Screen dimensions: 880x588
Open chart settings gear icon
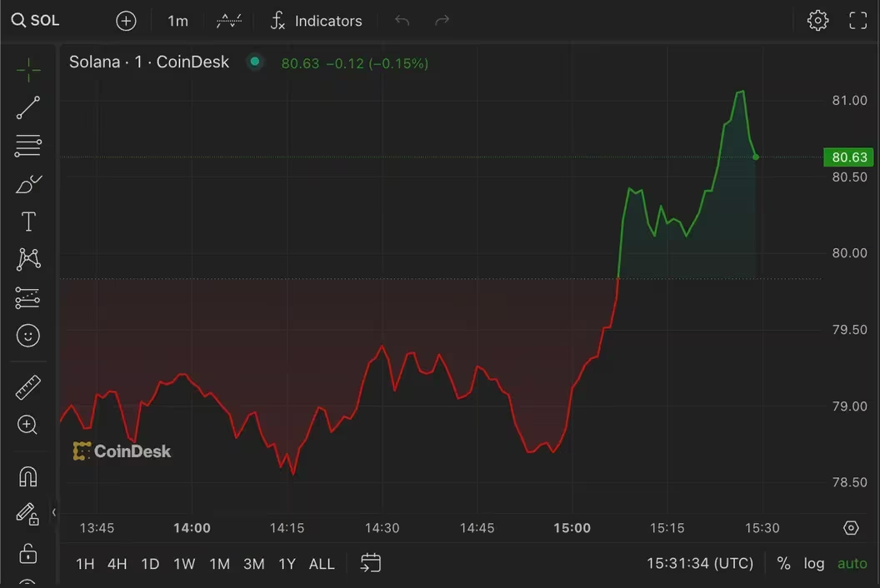[817, 21]
